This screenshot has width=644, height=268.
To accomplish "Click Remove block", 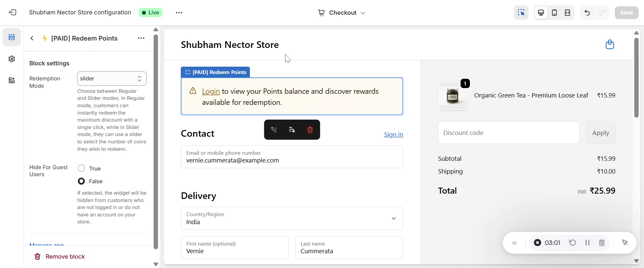I will pos(60,257).
